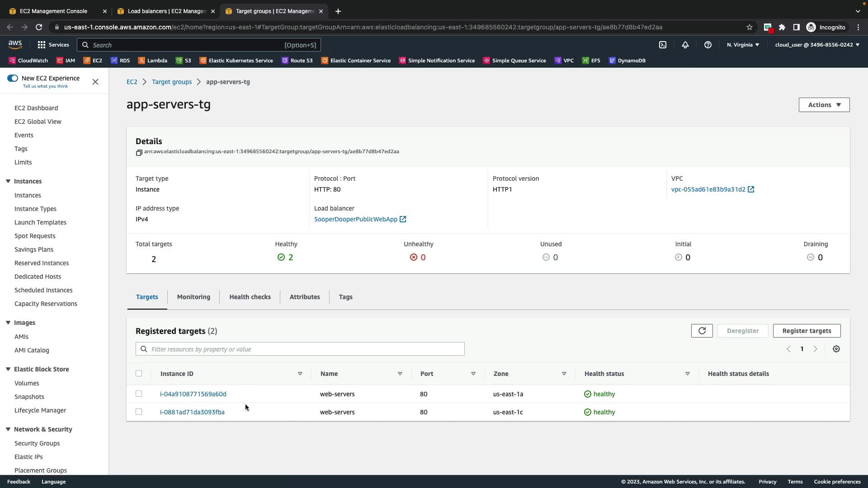Image resolution: width=868 pixels, height=488 pixels.
Task: Click the Register targets button
Action: pyautogui.click(x=807, y=331)
